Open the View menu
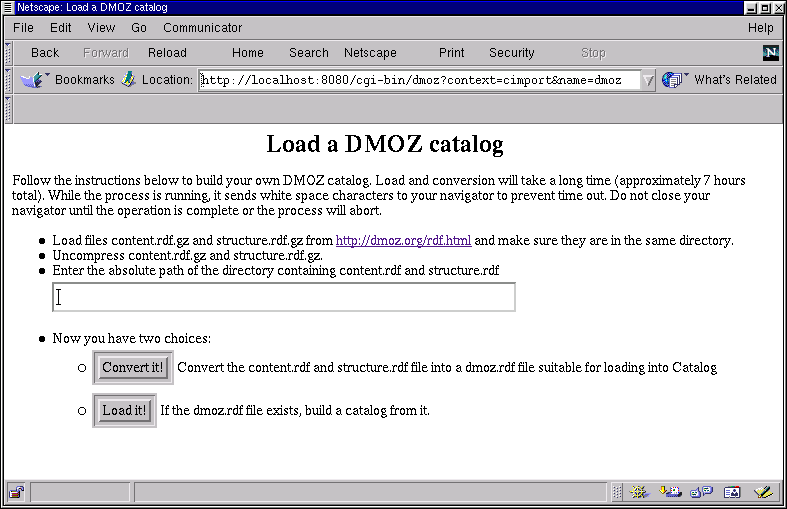The height and width of the screenshot is (509, 787). (101, 28)
